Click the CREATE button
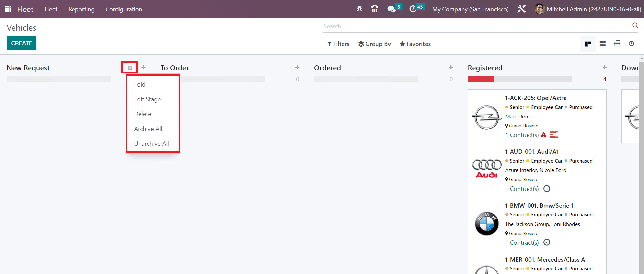This screenshot has width=644, height=274. 22,43
